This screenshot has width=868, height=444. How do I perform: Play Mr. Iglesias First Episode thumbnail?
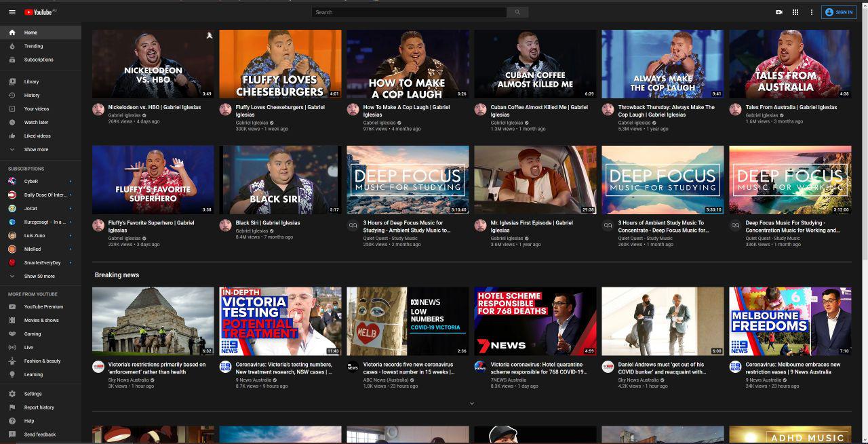pyautogui.click(x=535, y=180)
